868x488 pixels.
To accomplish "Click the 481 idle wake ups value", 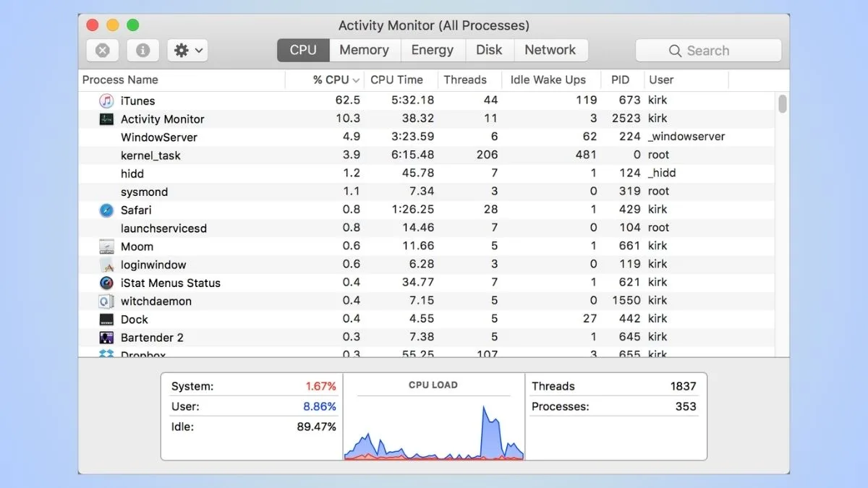I will click(x=586, y=155).
